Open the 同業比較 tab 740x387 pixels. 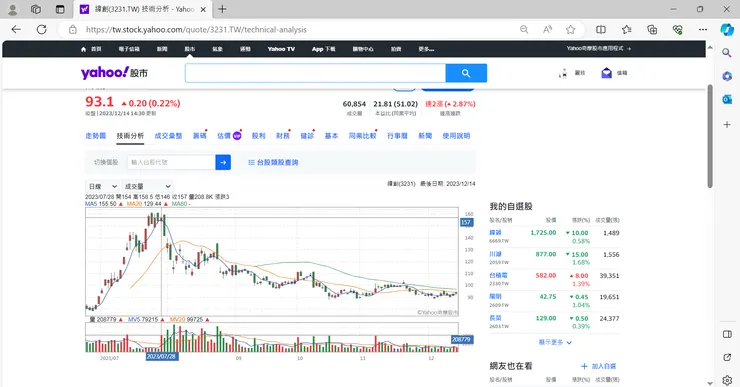click(362, 136)
